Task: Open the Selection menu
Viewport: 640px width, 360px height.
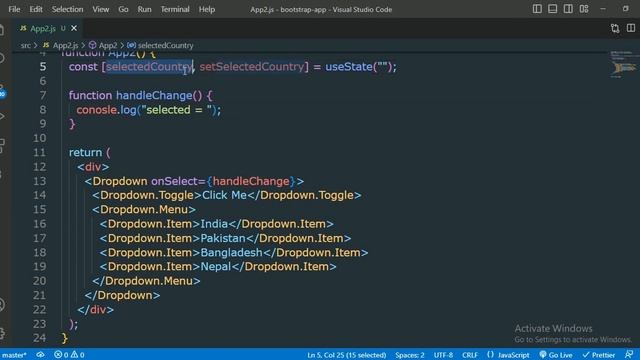Action: click(x=67, y=9)
